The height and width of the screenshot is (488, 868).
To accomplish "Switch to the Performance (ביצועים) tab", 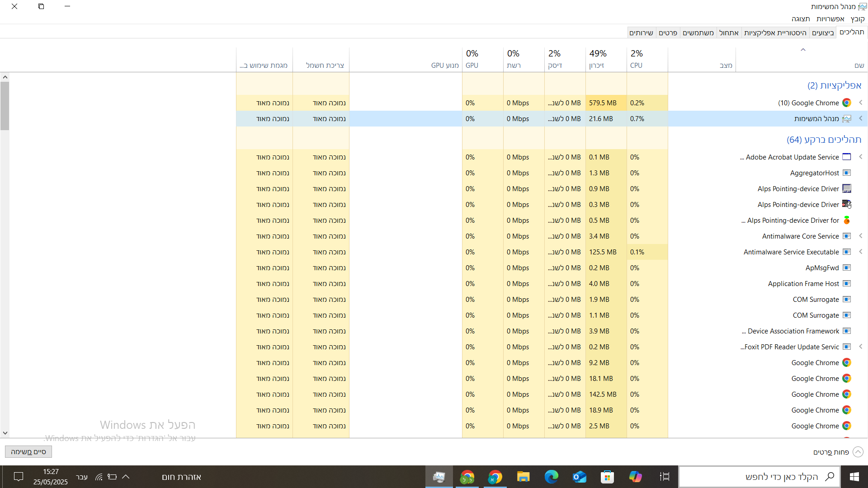I will (x=823, y=33).
